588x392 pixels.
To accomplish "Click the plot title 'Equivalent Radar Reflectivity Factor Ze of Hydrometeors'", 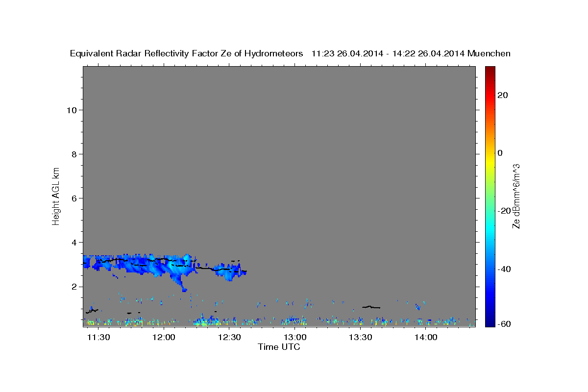I will pyautogui.click(x=187, y=54).
